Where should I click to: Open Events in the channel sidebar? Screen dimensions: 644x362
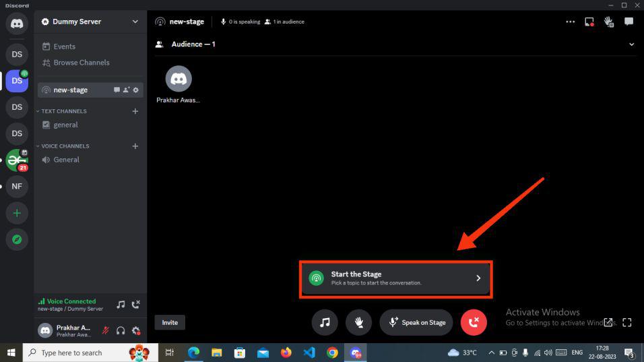90,47
